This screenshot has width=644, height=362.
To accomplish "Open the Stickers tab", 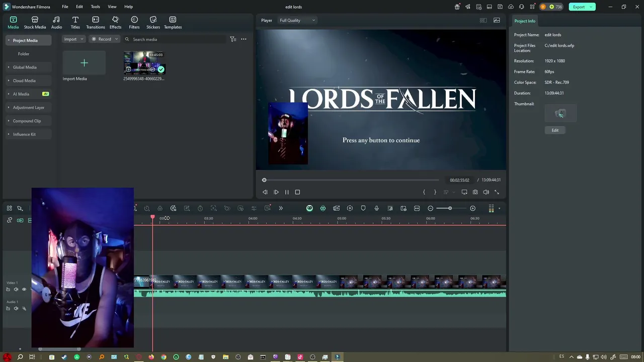I will coord(153,23).
